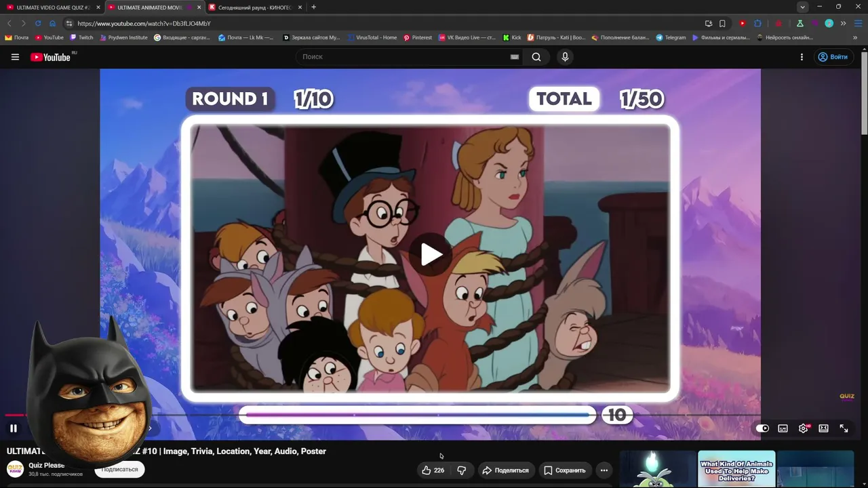The height and width of the screenshot is (488, 868).
Task: Open the Pinterest bookmark
Action: coord(418,38)
